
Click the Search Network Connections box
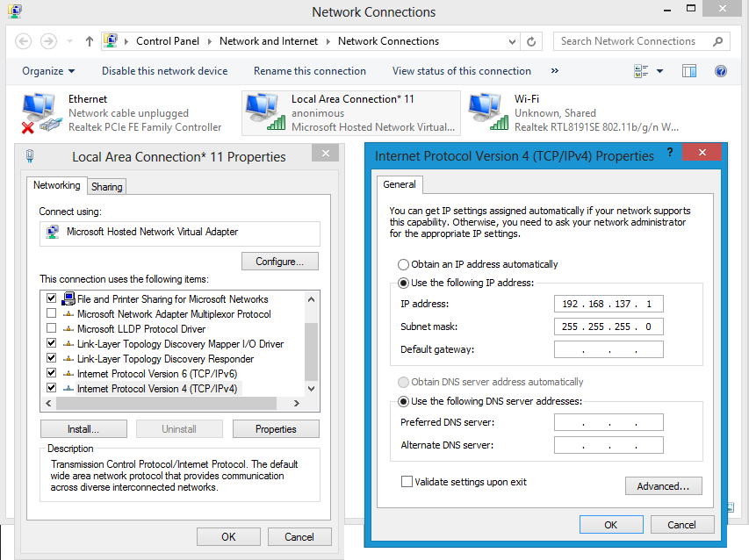pos(642,41)
